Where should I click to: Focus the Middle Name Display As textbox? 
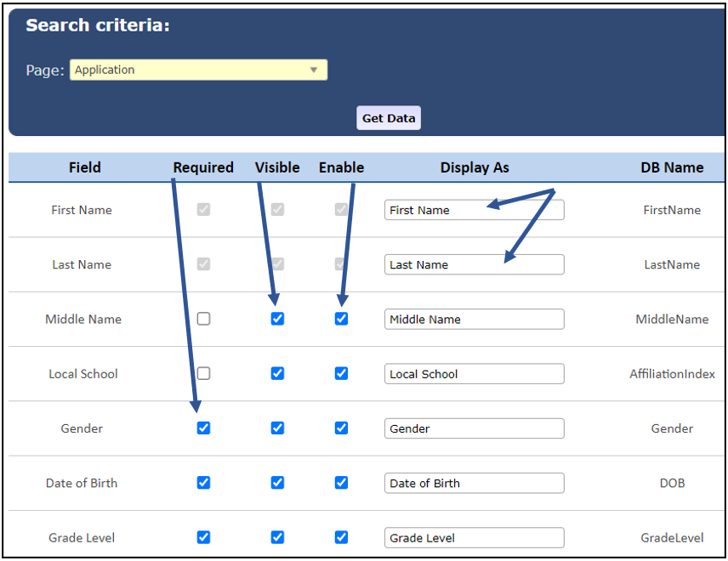pyautogui.click(x=474, y=319)
